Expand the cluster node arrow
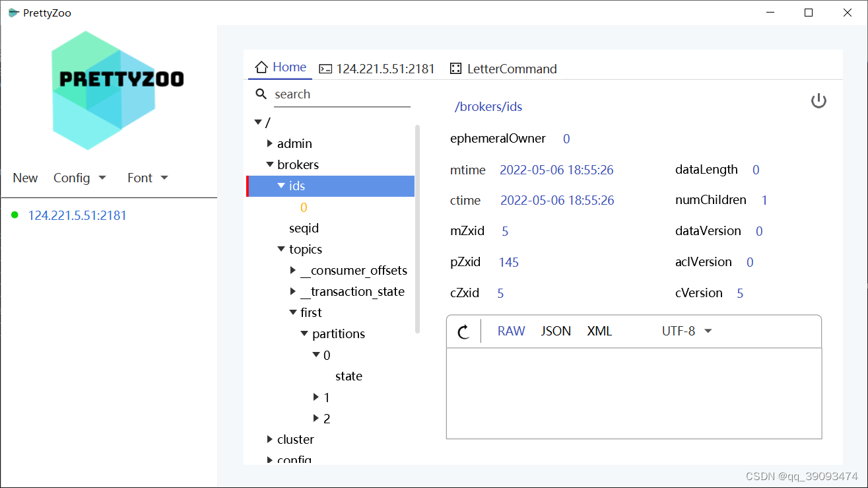868x488 pixels. [269, 439]
